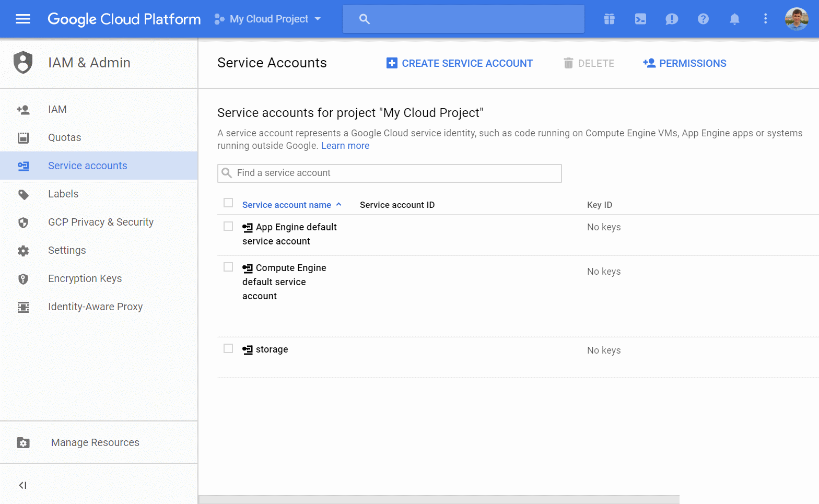Open the send feedback icon

[x=672, y=19]
